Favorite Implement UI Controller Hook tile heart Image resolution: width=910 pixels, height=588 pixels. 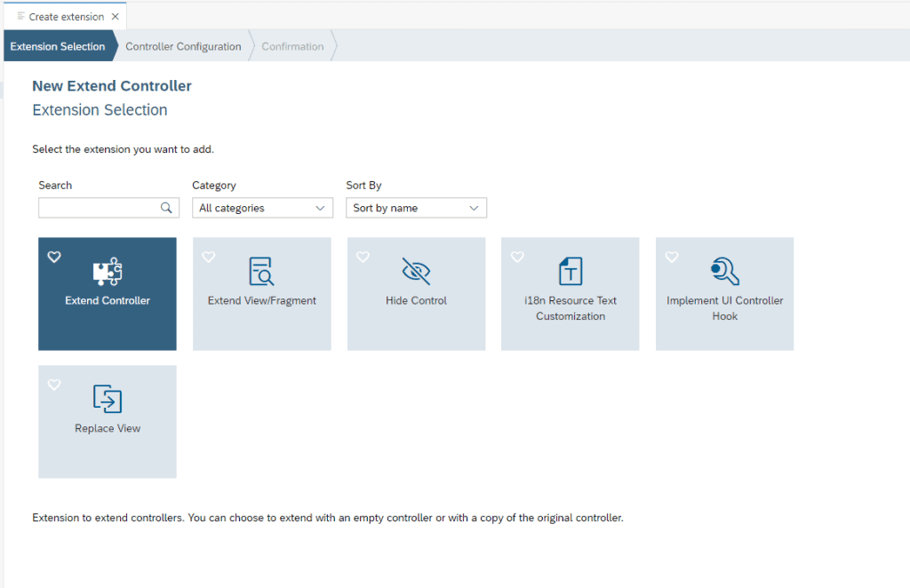coord(672,257)
